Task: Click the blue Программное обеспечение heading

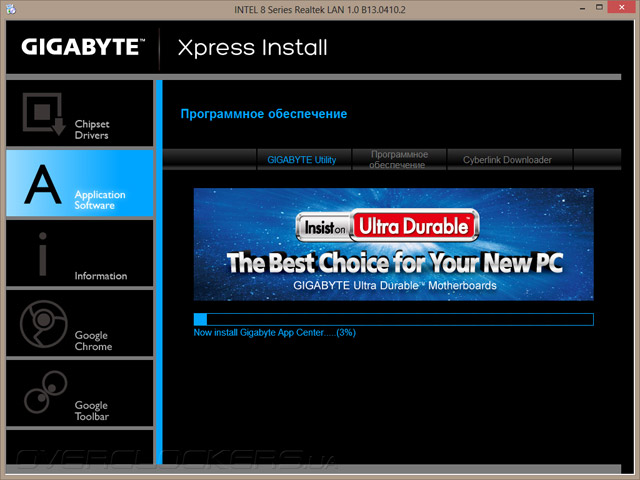Action: (x=264, y=114)
